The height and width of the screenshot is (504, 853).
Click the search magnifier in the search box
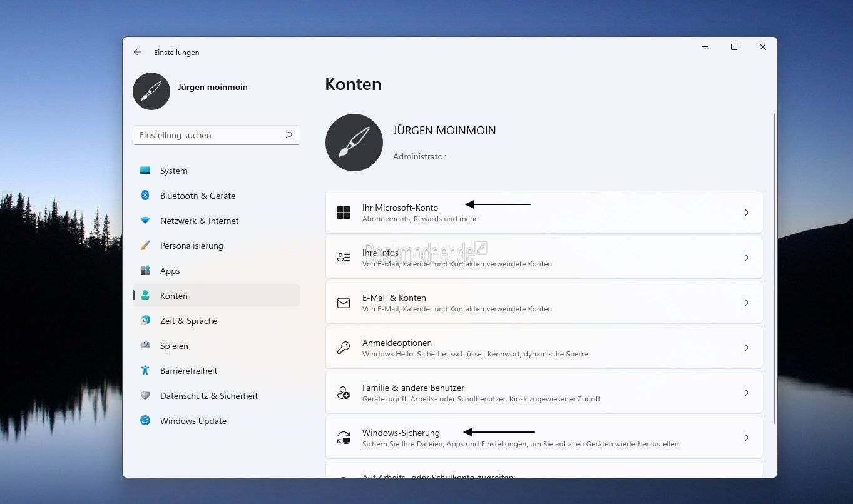pos(288,135)
